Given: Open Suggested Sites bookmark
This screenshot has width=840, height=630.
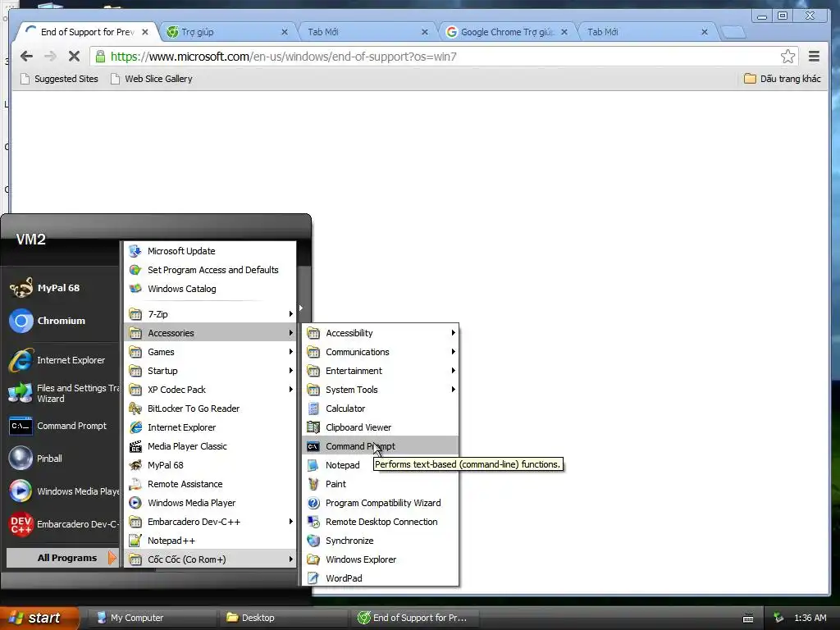Looking at the screenshot, I should [59, 79].
